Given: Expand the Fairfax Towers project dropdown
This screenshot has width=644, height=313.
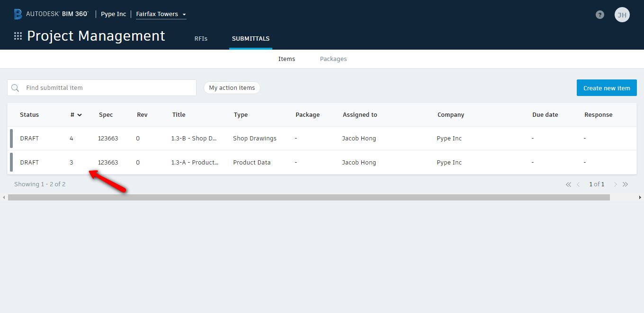Looking at the screenshot, I should (161, 14).
